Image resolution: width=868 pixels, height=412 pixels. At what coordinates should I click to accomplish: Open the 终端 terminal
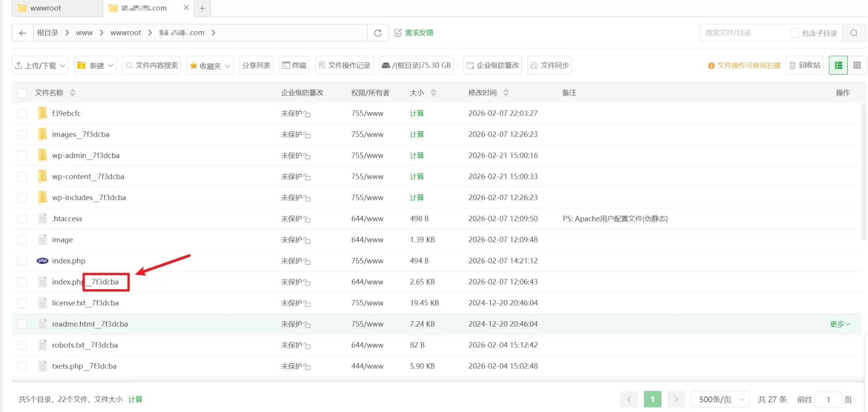[294, 66]
